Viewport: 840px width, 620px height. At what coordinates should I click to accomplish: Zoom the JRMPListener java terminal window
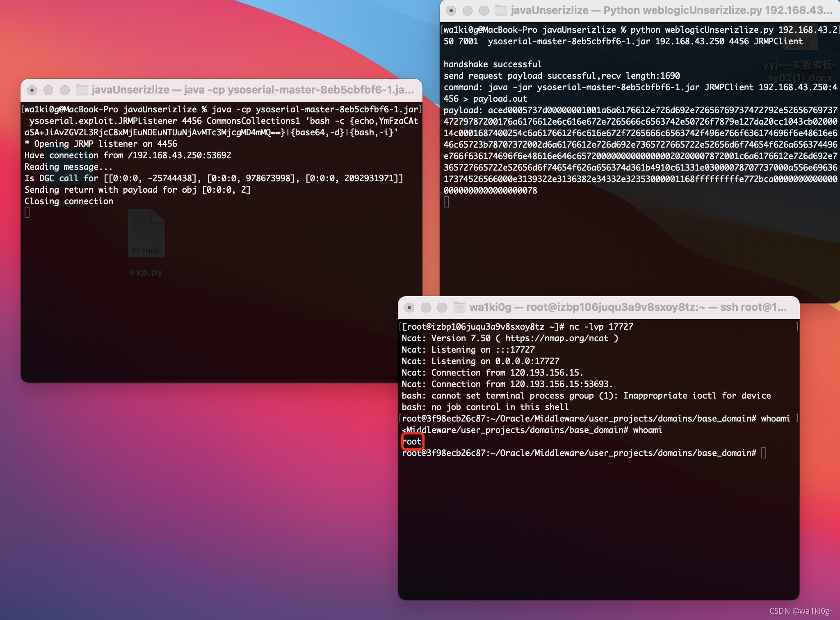(65, 90)
